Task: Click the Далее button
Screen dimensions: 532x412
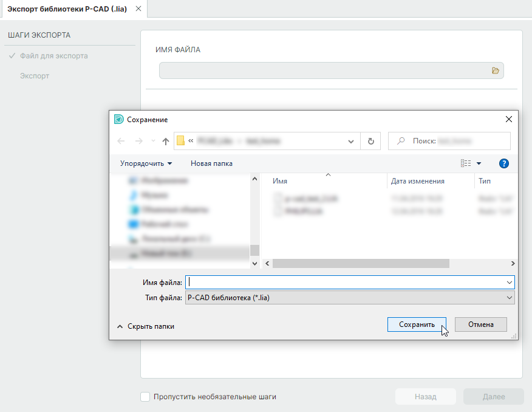Action: [x=494, y=397]
